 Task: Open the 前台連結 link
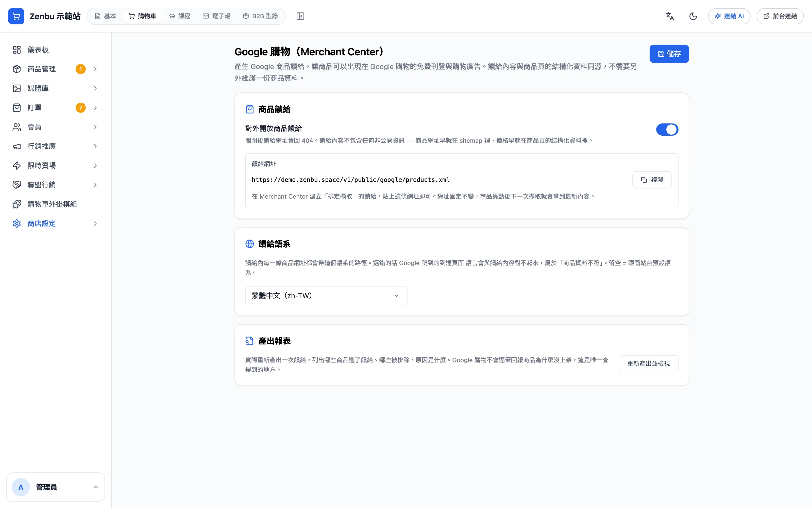(x=780, y=16)
